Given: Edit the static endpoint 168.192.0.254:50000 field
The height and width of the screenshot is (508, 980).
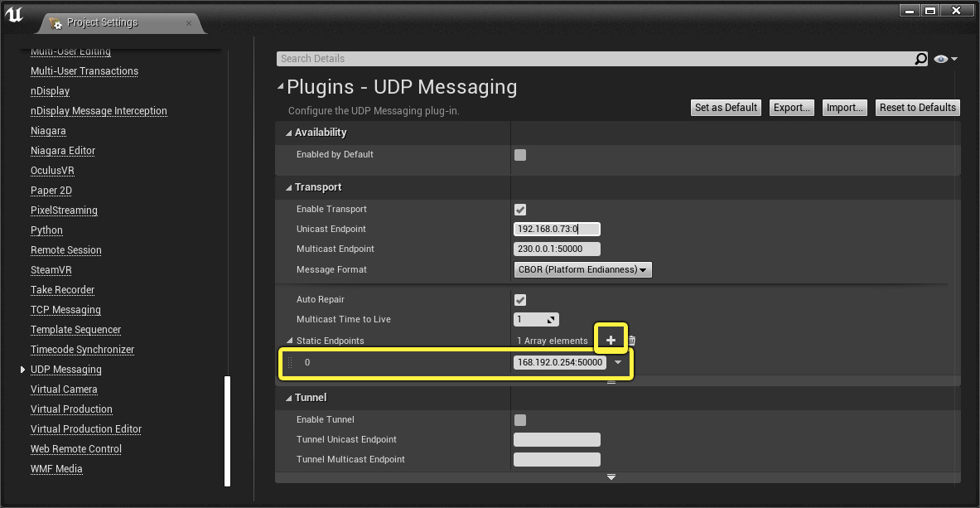Looking at the screenshot, I should 560,362.
